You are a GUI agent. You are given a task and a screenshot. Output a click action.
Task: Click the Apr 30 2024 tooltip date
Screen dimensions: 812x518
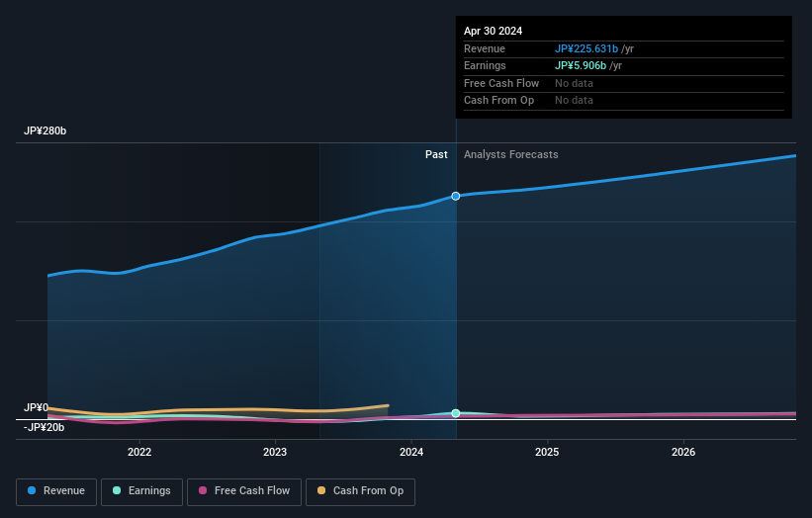[x=493, y=31]
